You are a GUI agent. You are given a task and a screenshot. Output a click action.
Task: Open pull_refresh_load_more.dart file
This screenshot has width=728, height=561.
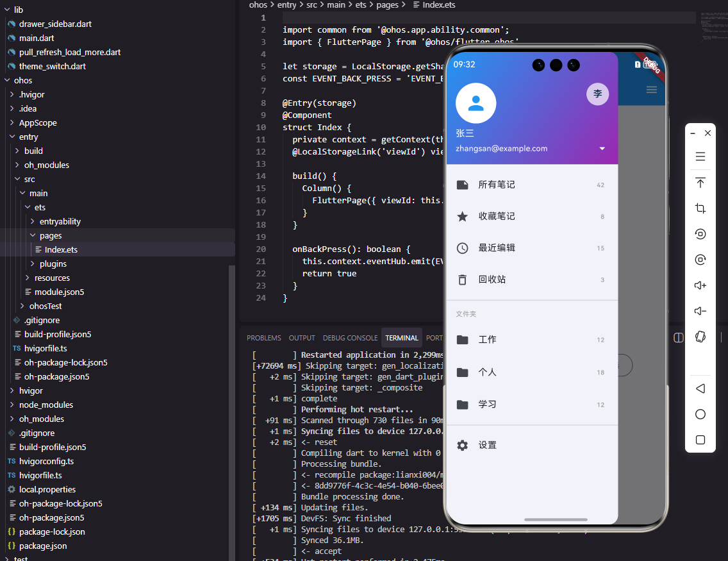pos(70,52)
